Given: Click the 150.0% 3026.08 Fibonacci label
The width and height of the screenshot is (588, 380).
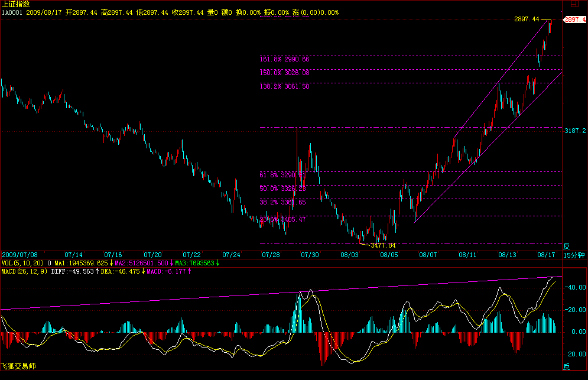Looking at the screenshot, I should pos(285,73).
